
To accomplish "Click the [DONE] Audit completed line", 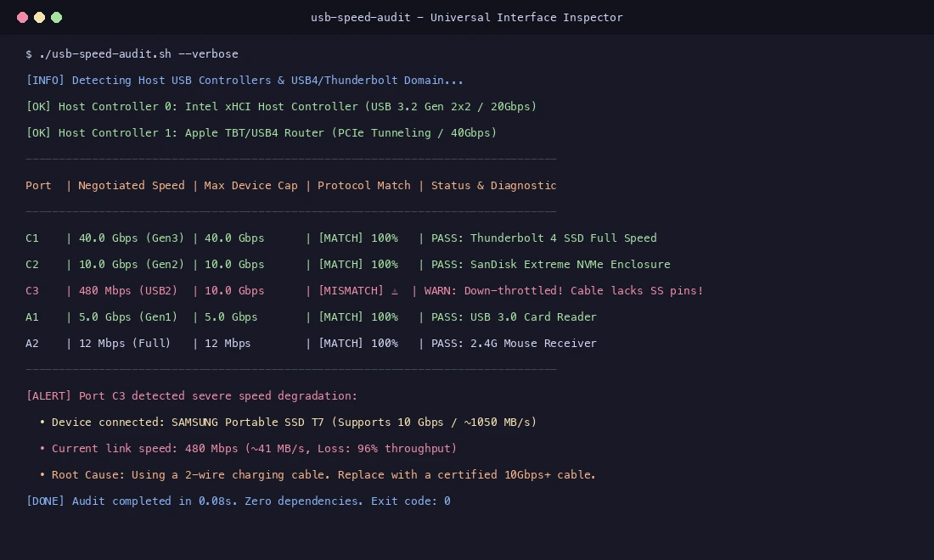I will click(x=239, y=501).
